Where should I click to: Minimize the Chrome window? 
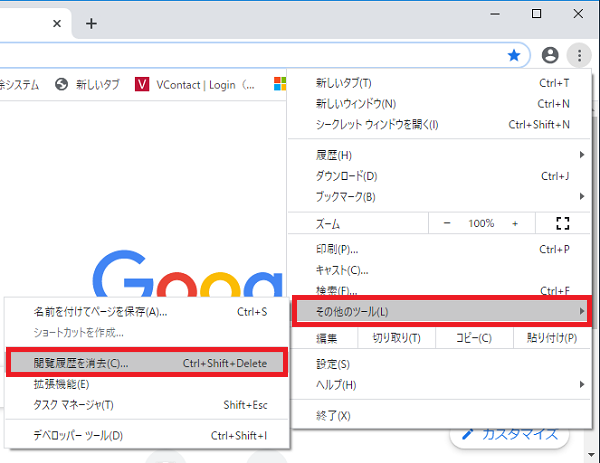[x=495, y=14]
